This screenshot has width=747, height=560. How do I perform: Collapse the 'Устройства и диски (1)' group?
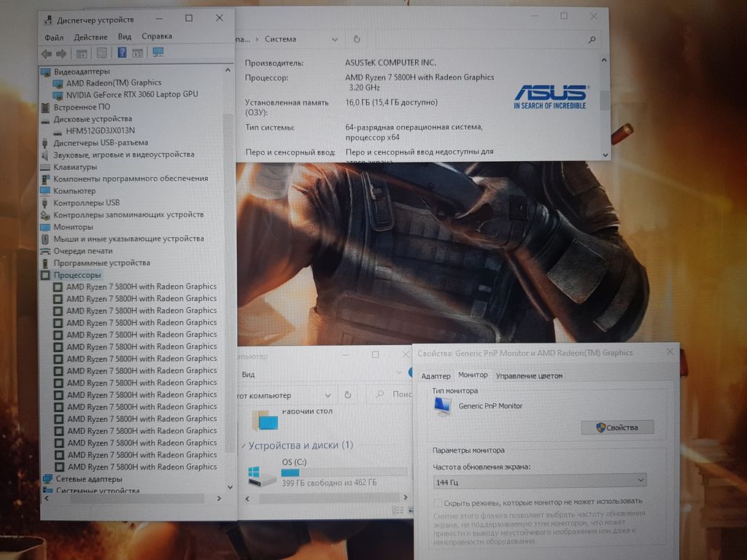(244, 446)
